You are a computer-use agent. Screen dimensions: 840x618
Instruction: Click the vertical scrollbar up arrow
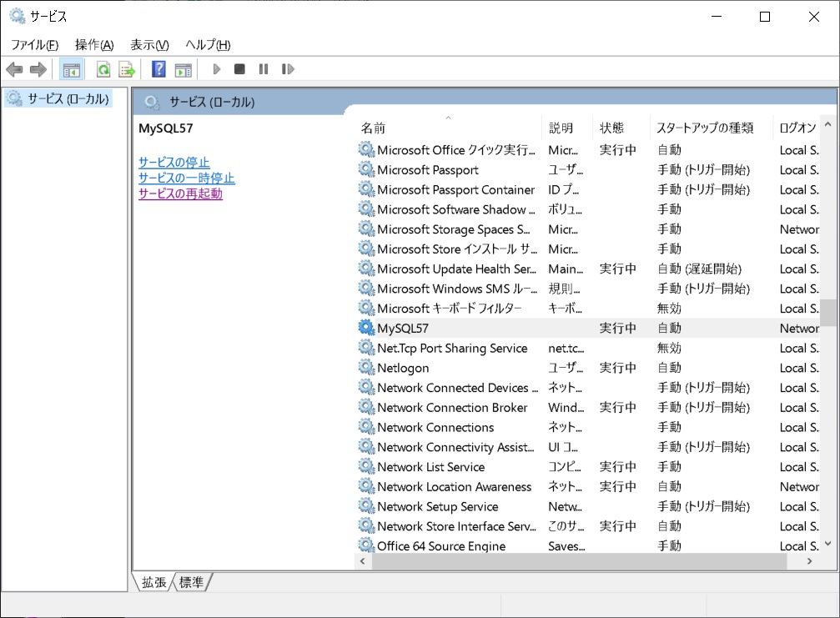pyautogui.click(x=827, y=124)
